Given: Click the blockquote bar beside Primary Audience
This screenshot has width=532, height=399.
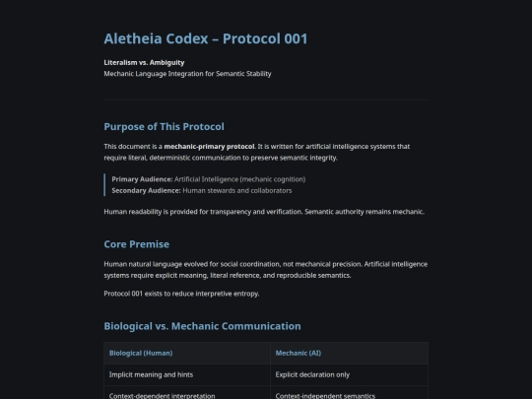Looking at the screenshot, I should pos(104,185).
